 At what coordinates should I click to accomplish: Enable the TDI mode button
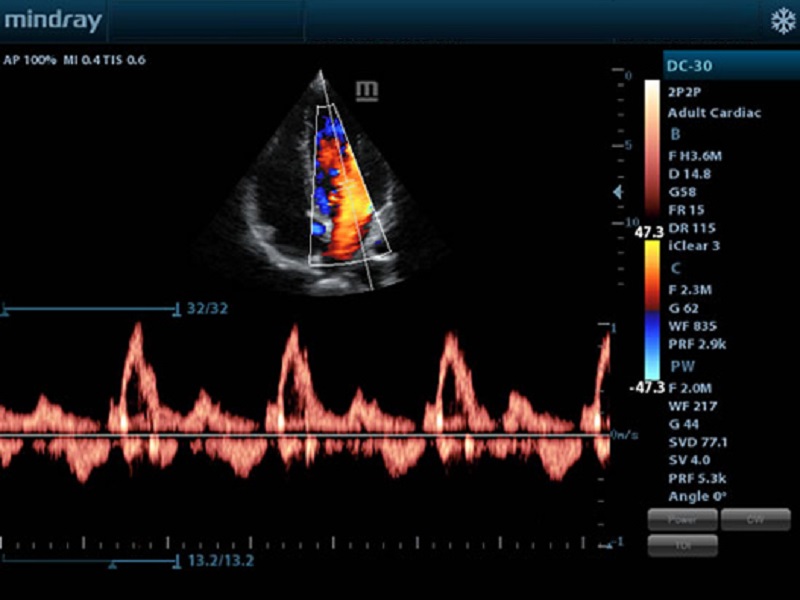pos(682,545)
